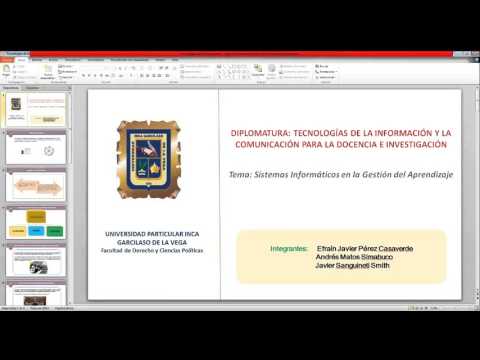Open the Animaciones ribbon tab
Viewport: 480px width, 360px height.
[96, 60]
